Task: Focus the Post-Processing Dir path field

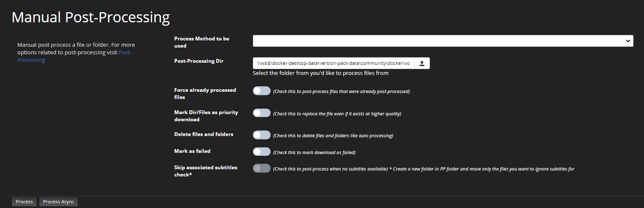Action: point(333,63)
